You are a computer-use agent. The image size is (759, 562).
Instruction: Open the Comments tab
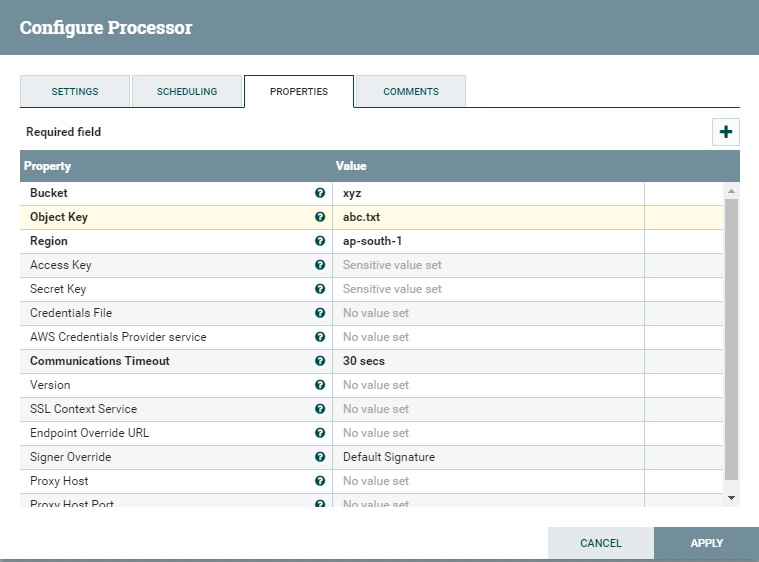[x=411, y=91]
